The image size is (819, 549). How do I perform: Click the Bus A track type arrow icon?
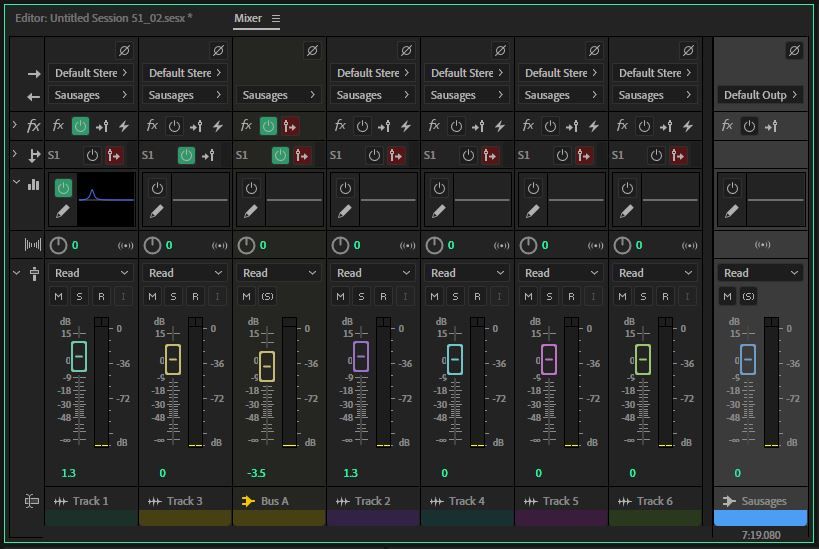click(x=248, y=501)
